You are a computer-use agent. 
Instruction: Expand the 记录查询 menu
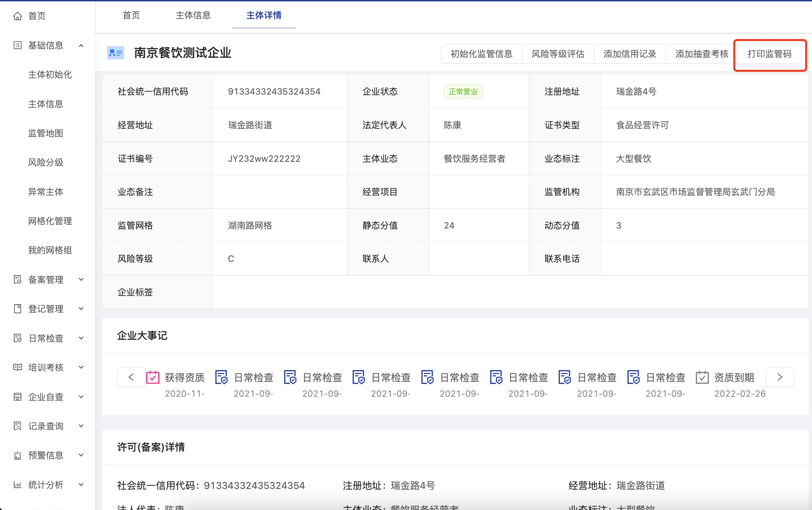[x=81, y=426]
